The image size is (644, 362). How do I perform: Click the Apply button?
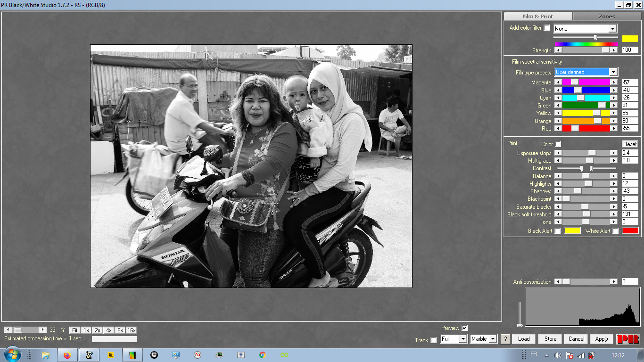coord(602,338)
